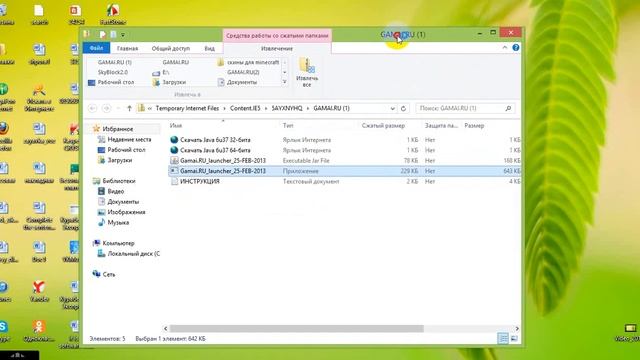Select the Извлечение tab
This screenshot has width=640, height=360.
point(277,48)
